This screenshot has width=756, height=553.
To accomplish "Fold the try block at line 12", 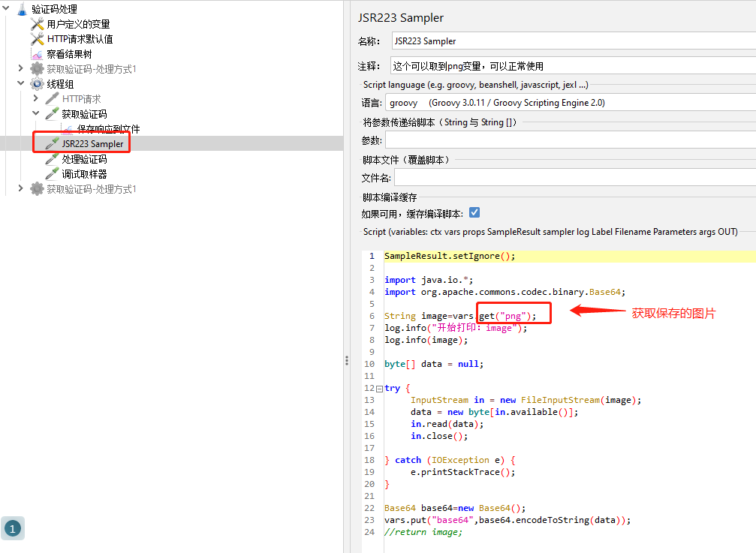I will click(x=379, y=389).
